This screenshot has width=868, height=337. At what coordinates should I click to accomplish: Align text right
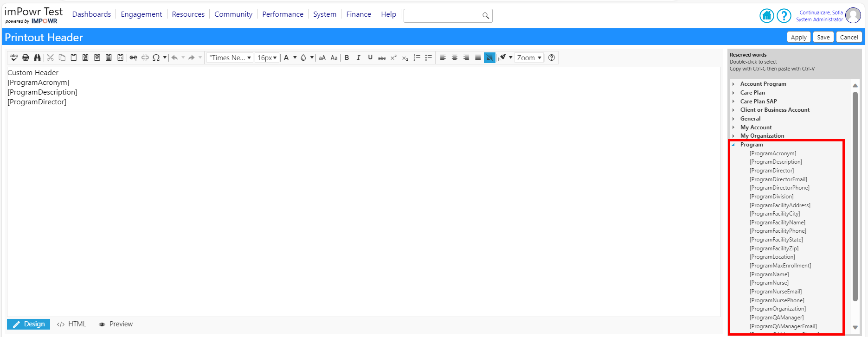point(466,57)
